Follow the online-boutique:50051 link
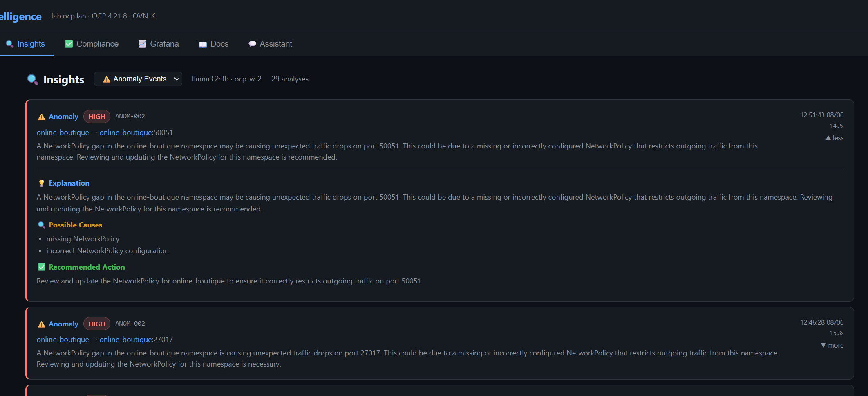 136,133
